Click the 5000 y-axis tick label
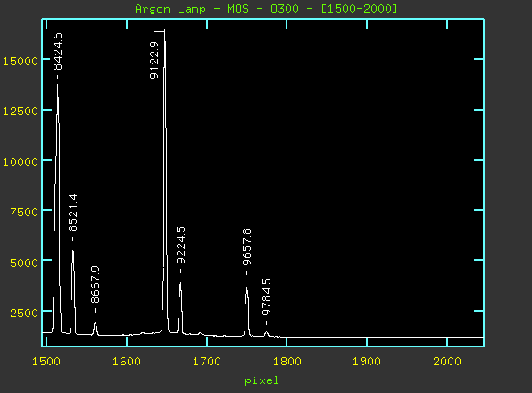532x393 pixels. point(24,263)
